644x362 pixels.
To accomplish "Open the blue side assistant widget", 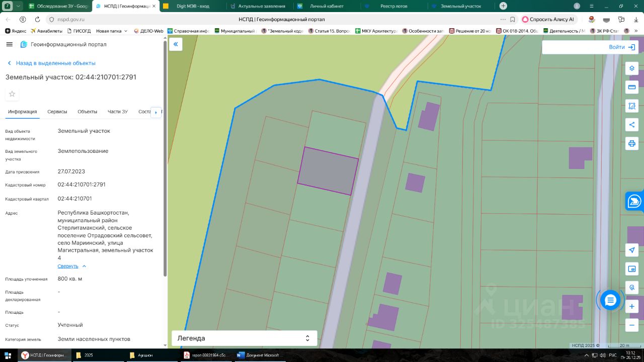I will click(x=634, y=201).
